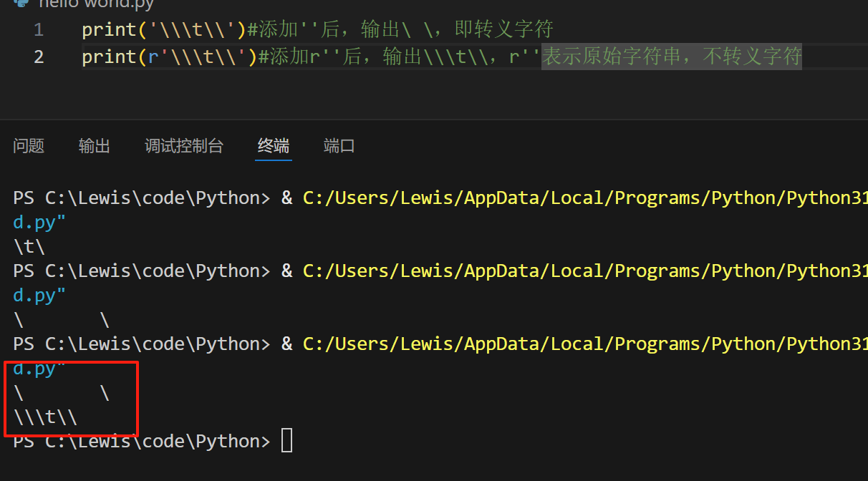Open the 输出 panel tab
This screenshot has height=481, width=868.
click(95, 146)
